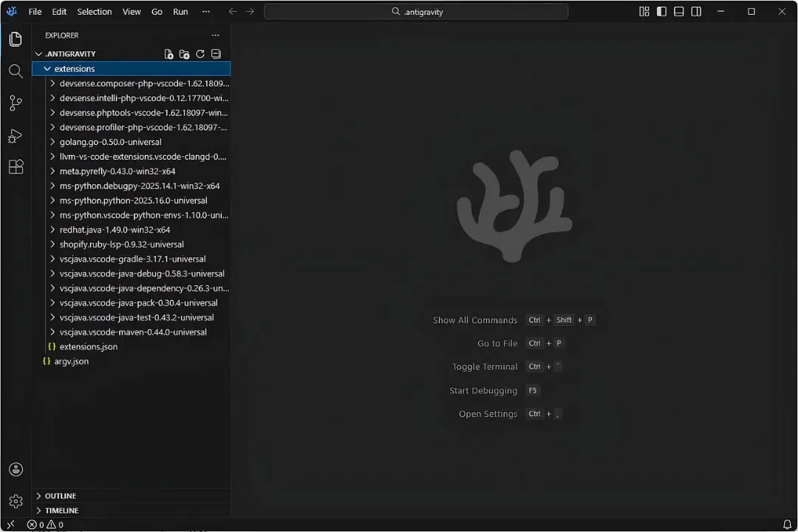The image size is (798, 532).
Task: Open the Run and Debug view
Action: pyautogui.click(x=16, y=135)
